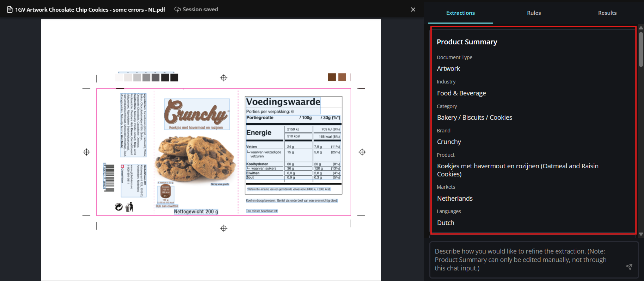Screen dimensions: 644x281
Task: Click the Product value Koekjes met havermout en rozijnen
Action: pos(518,170)
